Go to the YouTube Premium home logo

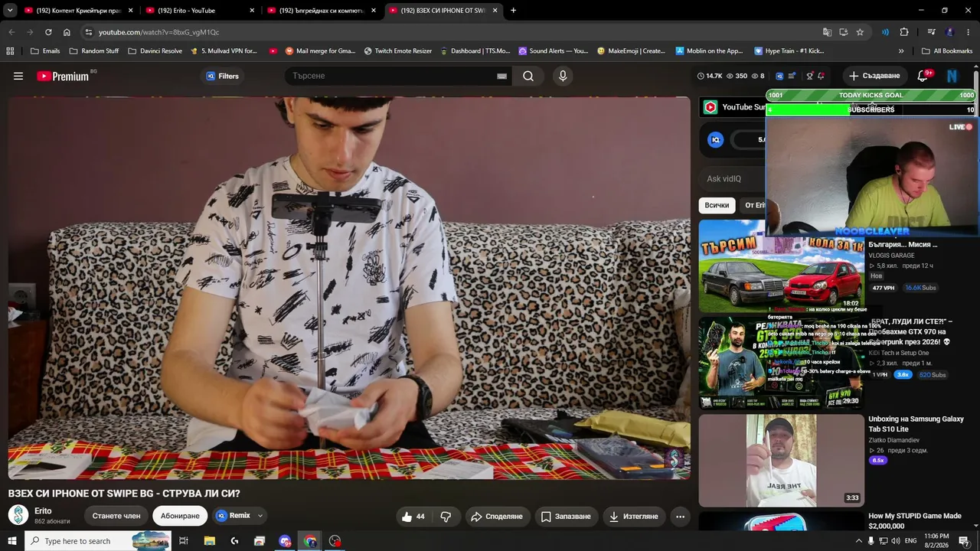pos(63,76)
